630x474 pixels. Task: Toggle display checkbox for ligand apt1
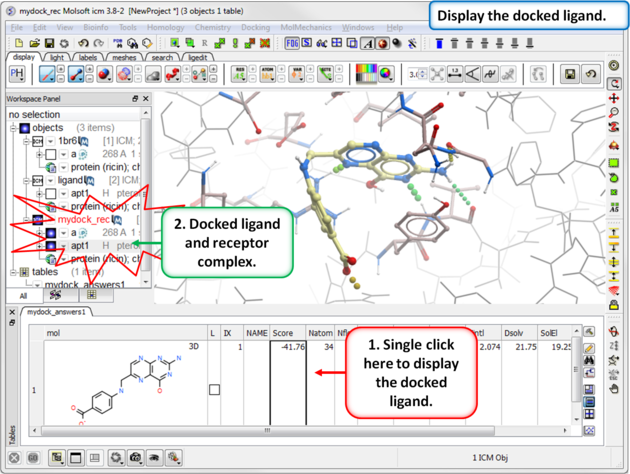tap(51, 193)
